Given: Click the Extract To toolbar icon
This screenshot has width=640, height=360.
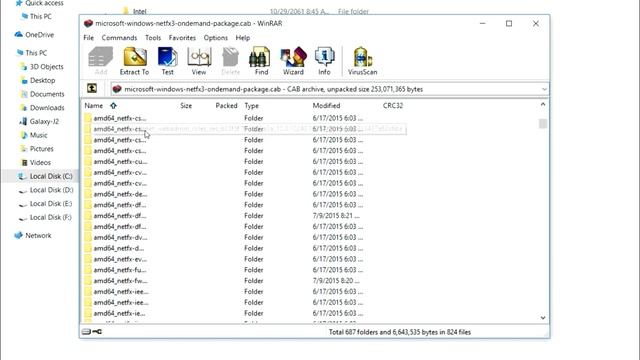Looking at the screenshot, I should pos(134,61).
